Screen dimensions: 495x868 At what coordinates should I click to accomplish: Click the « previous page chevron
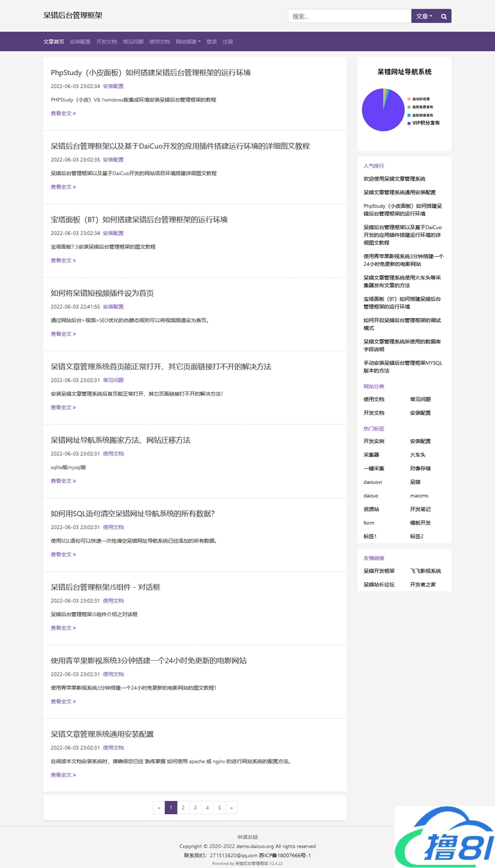click(x=159, y=807)
